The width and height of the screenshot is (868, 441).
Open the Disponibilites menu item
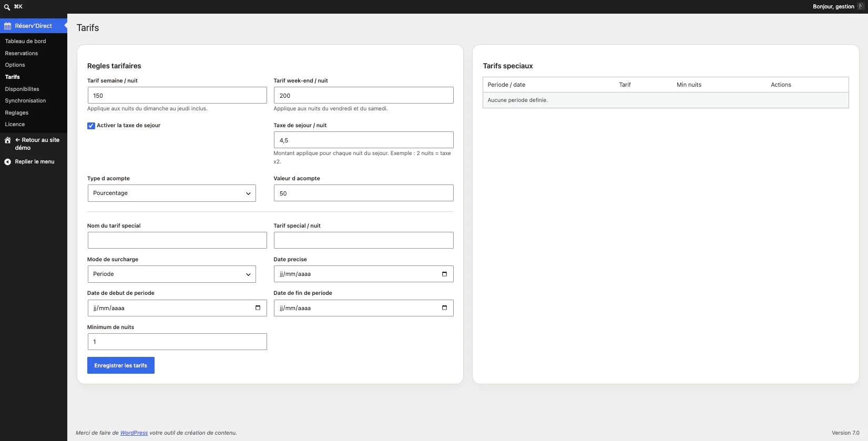point(22,89)
